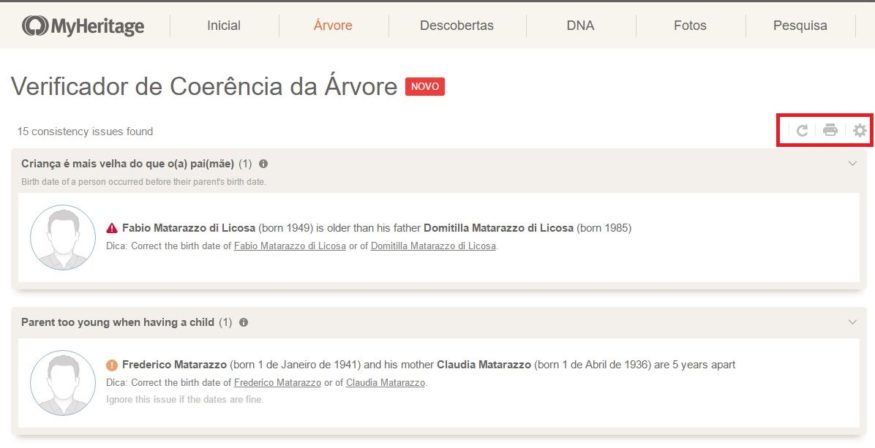Collapse the Criança é mais velha section

click(x=852, y=163)
